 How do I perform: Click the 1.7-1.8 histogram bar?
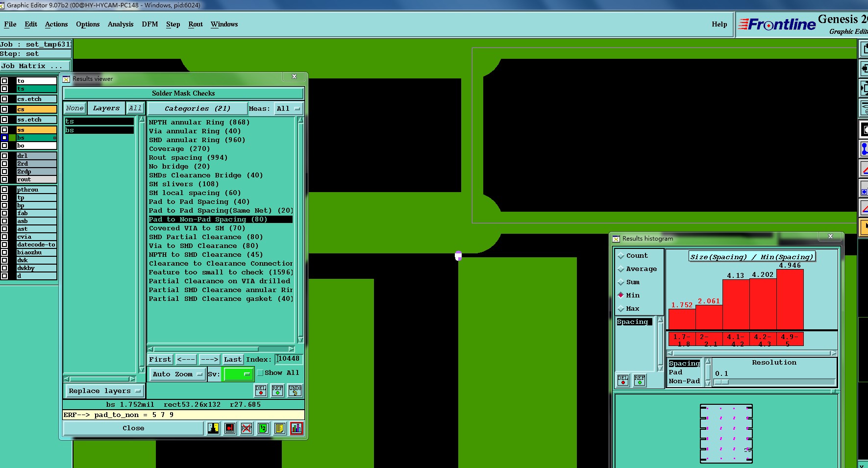coord(682,319)
